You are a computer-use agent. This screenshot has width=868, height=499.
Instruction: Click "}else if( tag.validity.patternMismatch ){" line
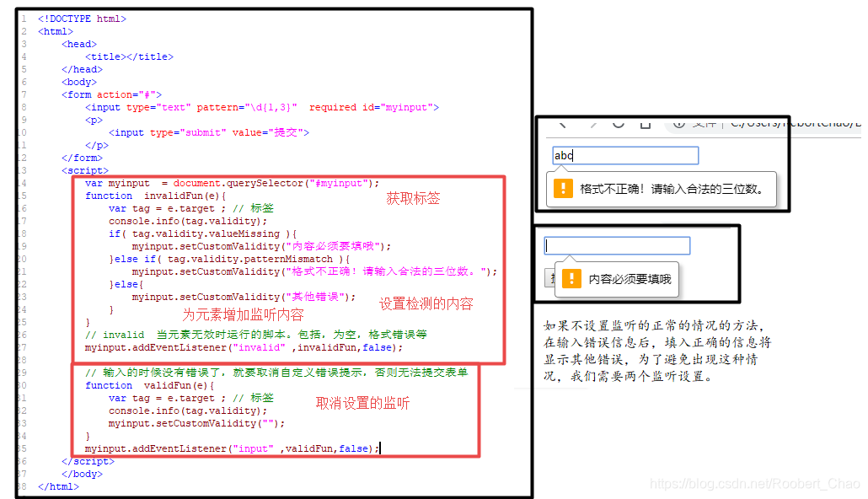pyautogui.click(x=229, y=259)
